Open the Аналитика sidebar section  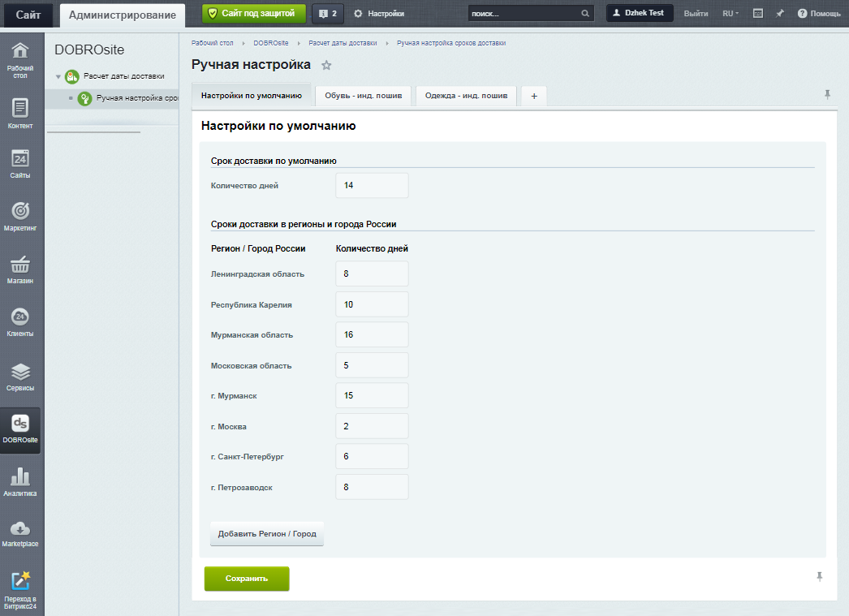tap(20, 481)
